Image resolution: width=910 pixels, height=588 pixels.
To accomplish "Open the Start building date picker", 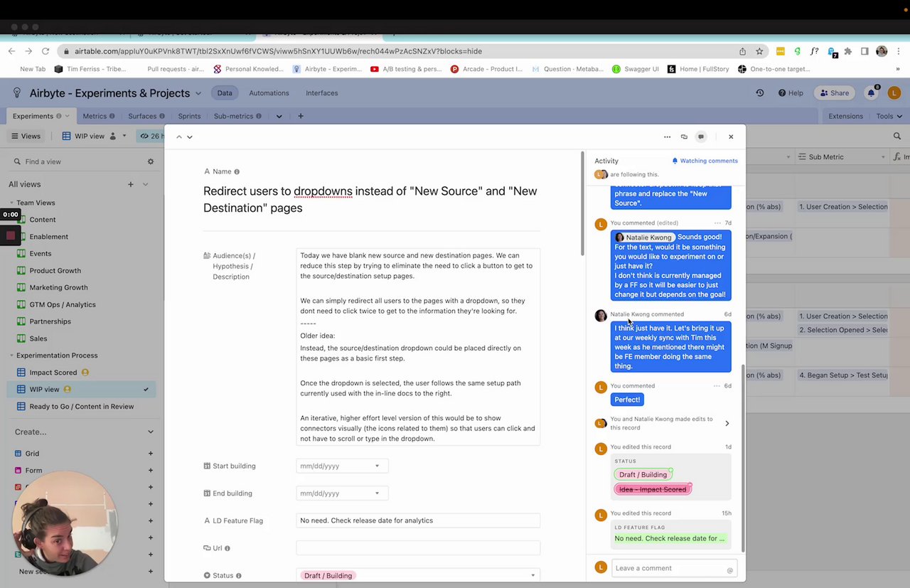I will pyautogui.click(x=342, y=466).
